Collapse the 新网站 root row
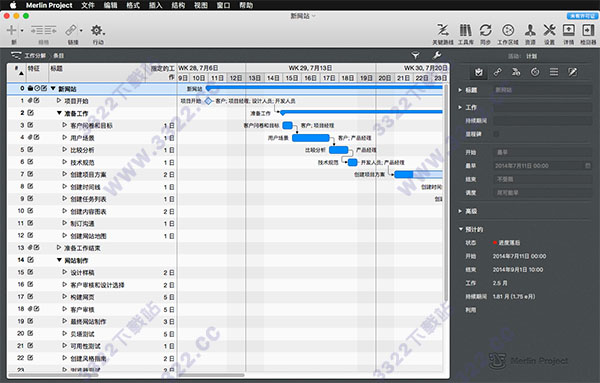The height and width of the screenshot is (383, 600). coord(53,88)
